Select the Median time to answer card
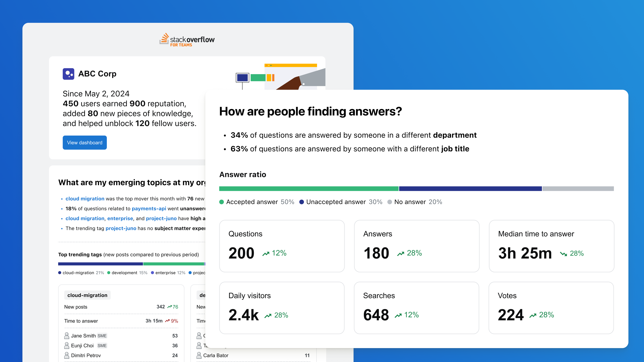 (x=551, y=246)
